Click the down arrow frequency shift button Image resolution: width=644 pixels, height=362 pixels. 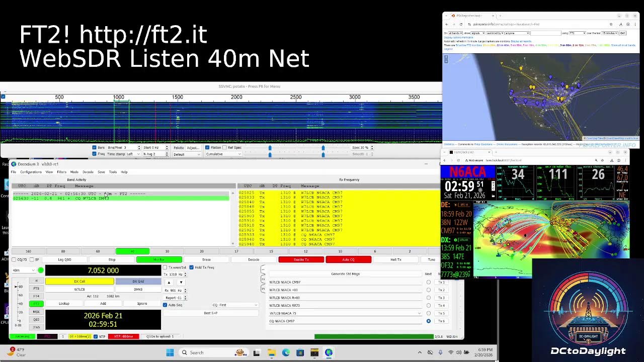(x=181, y=283)
